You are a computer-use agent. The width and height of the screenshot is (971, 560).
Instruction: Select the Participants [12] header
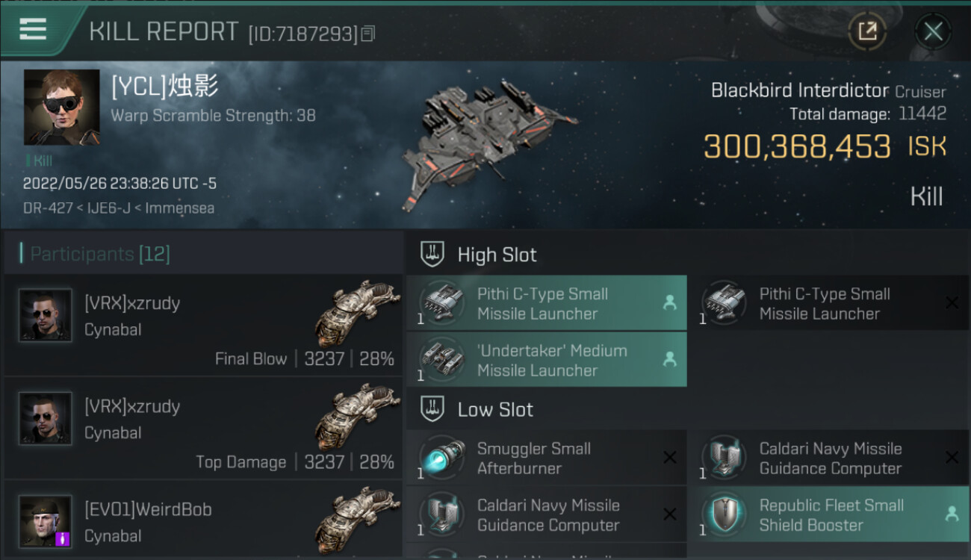click(100, 254)
